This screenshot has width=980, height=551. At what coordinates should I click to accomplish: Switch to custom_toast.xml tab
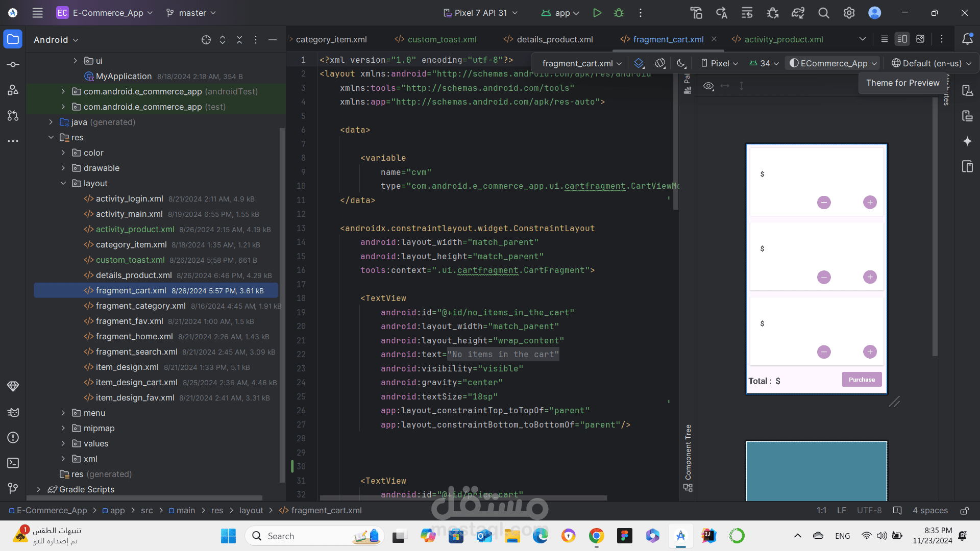pyautogui.click(x=435, y=39)
